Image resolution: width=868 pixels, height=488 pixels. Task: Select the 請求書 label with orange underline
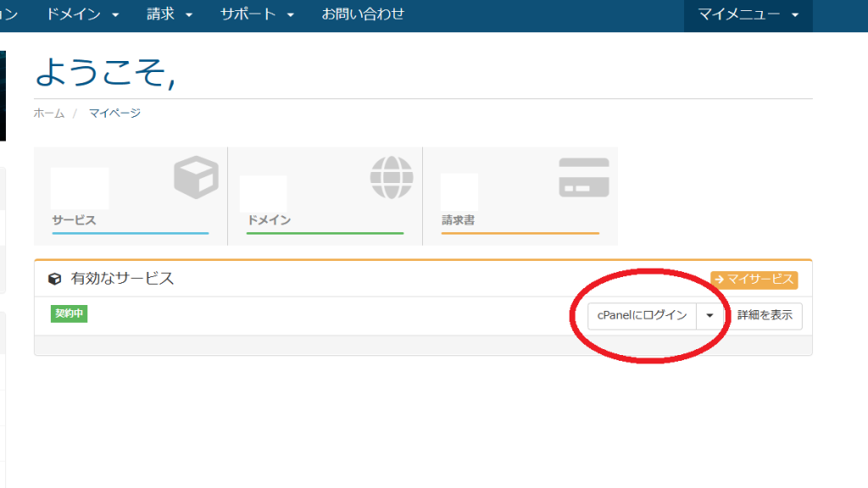pos(458,220)
